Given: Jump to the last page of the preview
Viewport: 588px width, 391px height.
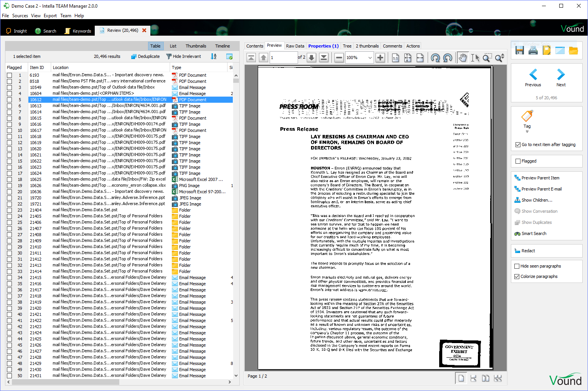Looking at the screenshot, I should tap(324, 58).
